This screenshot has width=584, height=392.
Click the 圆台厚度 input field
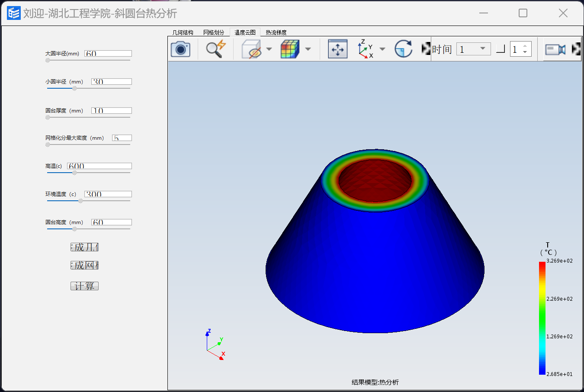112,110
